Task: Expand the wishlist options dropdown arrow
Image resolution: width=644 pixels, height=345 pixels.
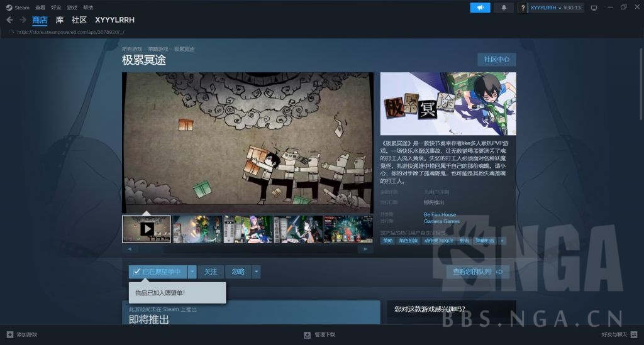Action: coord(192,271)
